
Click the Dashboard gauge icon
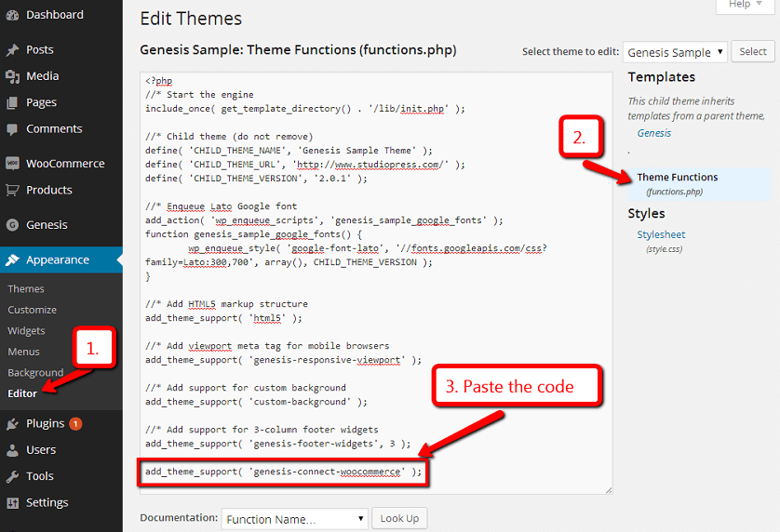[x=12, y=16]
